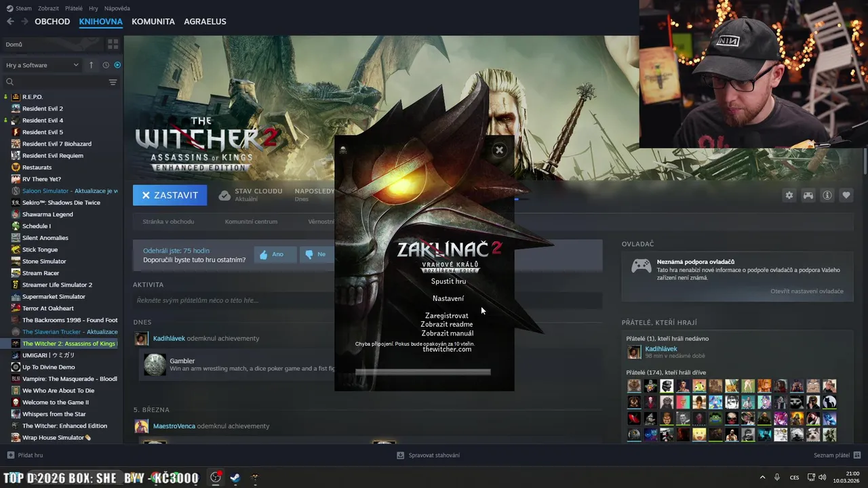868x488 pixels.
Task: Open Nápověda menu
Action: pyautogui.click(x=117, y=8)
